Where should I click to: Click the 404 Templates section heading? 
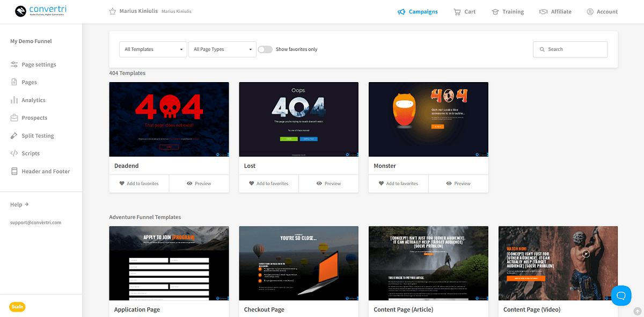click(127, 73)
